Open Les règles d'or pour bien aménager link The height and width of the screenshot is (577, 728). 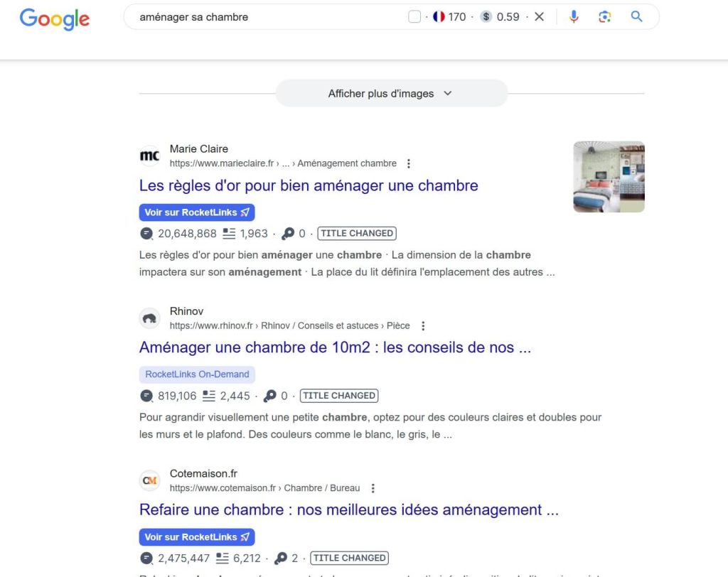click(309, 185)
